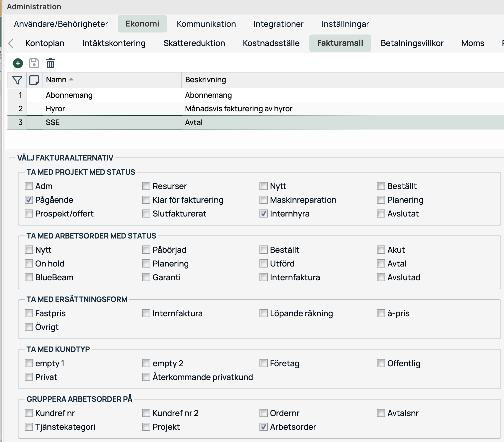This screenshot has height=442, width=504.
Task: Click the green add new template icon
Action: click(x=18, y=63)
